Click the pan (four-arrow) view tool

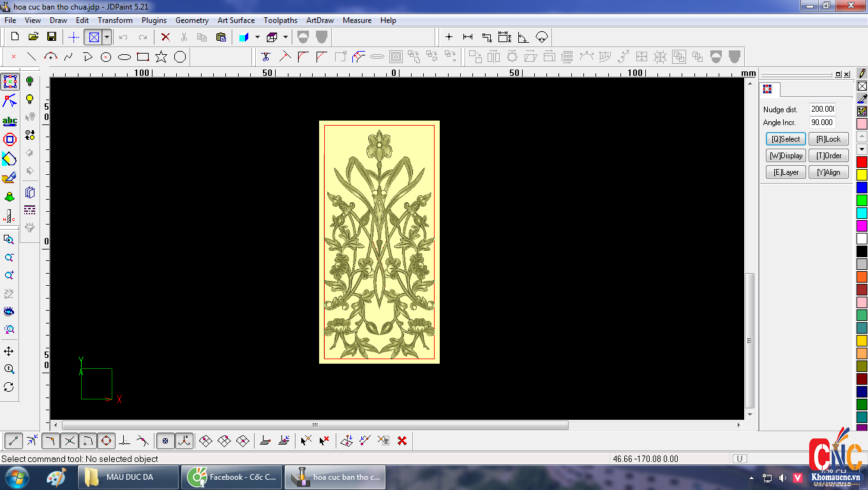click(9, 352)
